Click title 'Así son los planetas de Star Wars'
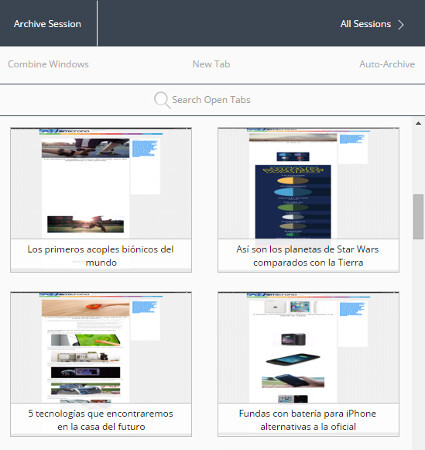Image resolution: width=425 pixels, height=450 pixels. pos(308,249)
